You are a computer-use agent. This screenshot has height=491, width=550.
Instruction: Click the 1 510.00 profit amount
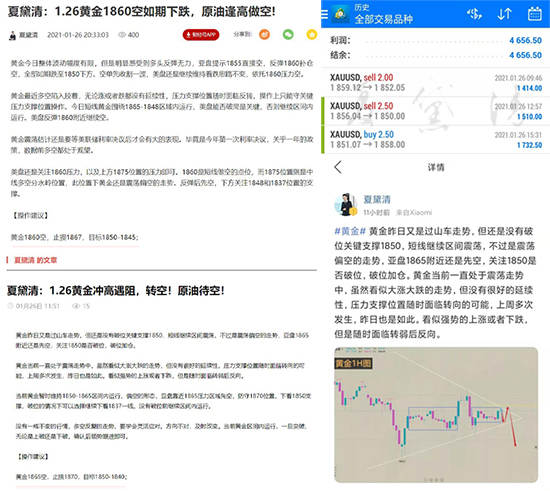[x=529, y=116]
